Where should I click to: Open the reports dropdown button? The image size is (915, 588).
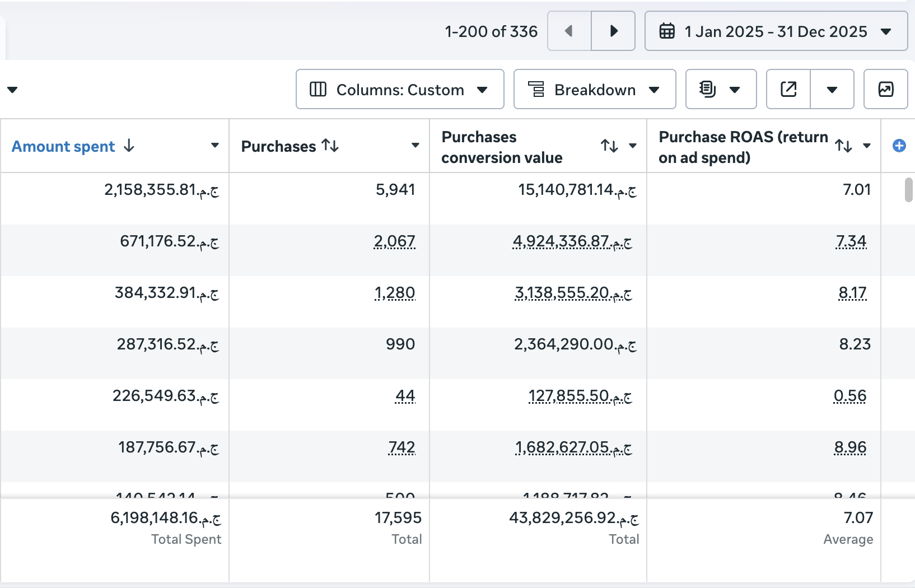(721, 89)
